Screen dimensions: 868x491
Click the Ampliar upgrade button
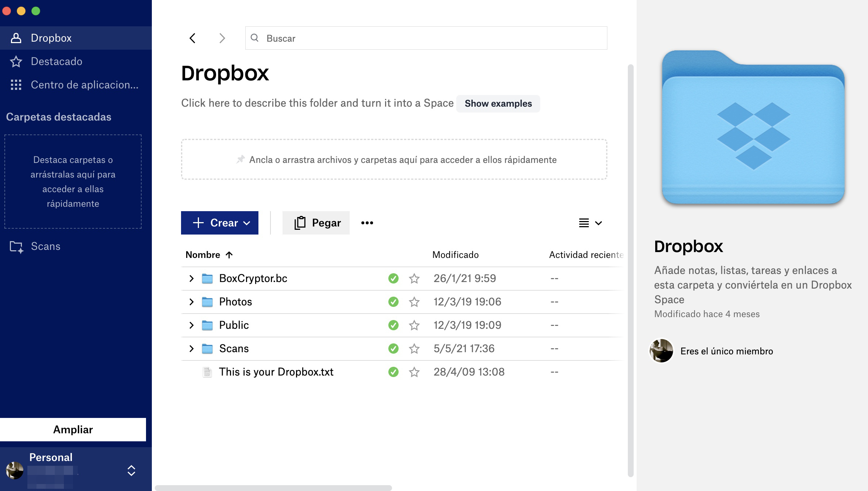73,430
